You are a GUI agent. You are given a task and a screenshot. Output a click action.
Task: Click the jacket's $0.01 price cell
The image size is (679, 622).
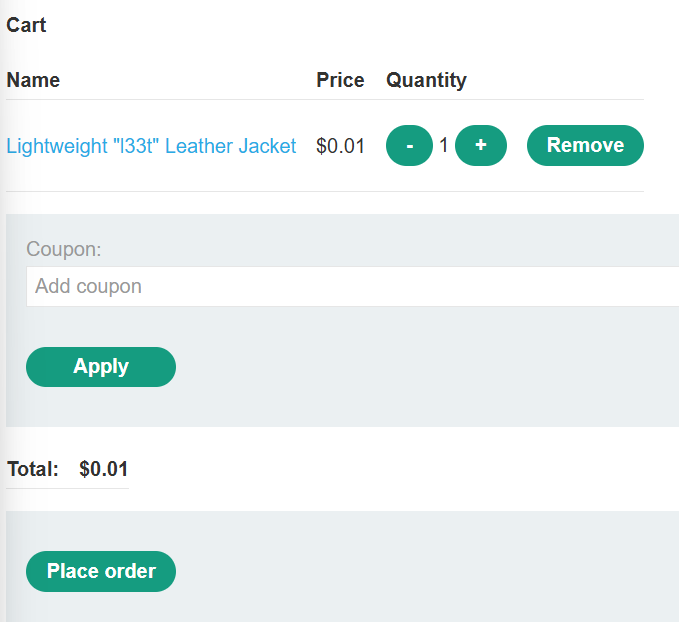pos(340,146)
